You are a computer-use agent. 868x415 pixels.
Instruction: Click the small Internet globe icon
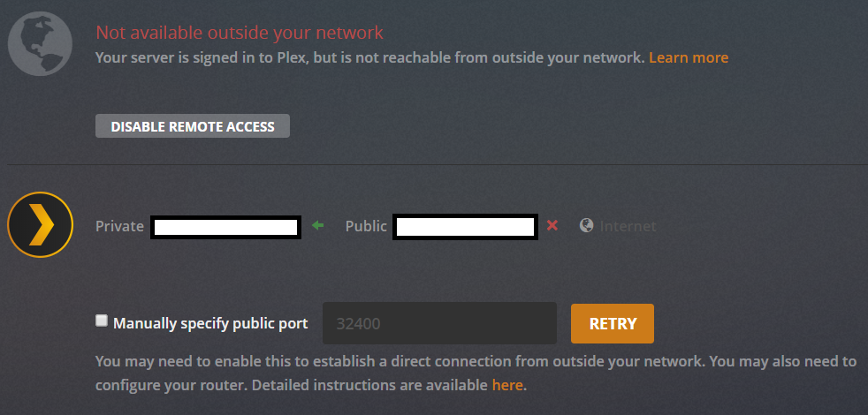click(586, 226)
